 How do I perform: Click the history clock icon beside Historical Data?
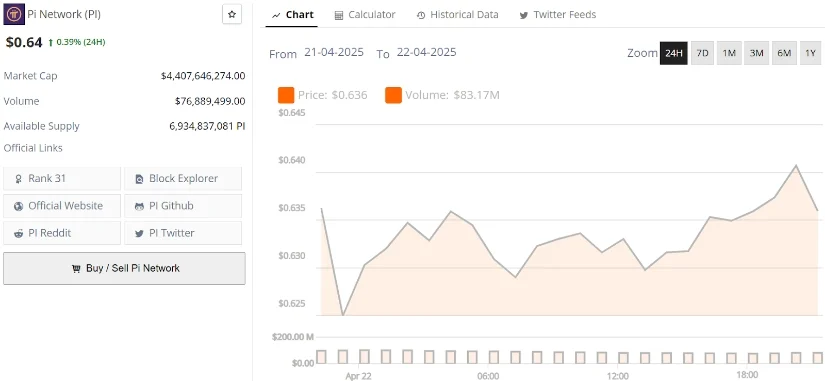(x=421, y=15)
